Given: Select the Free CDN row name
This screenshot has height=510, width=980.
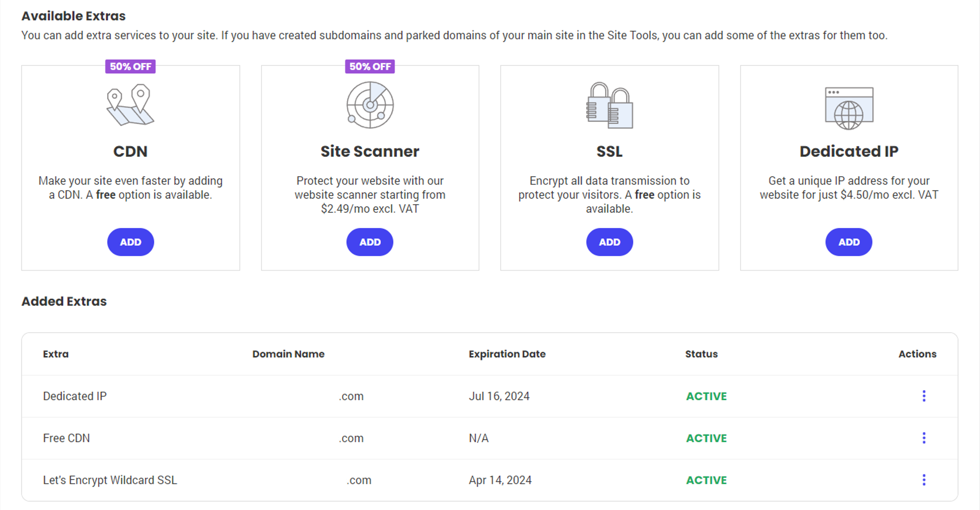Looking at the screenshot, I should click(67, 438).
